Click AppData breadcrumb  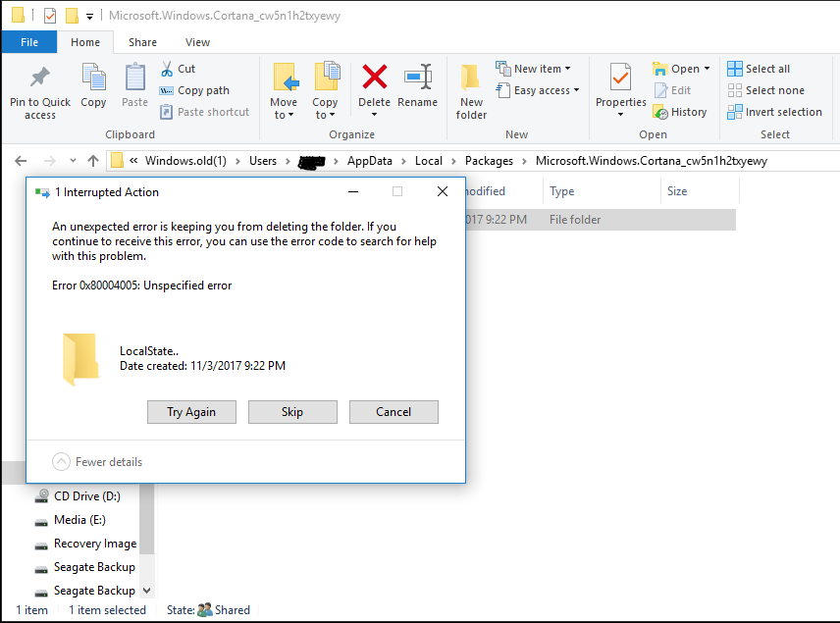point(370,161)
